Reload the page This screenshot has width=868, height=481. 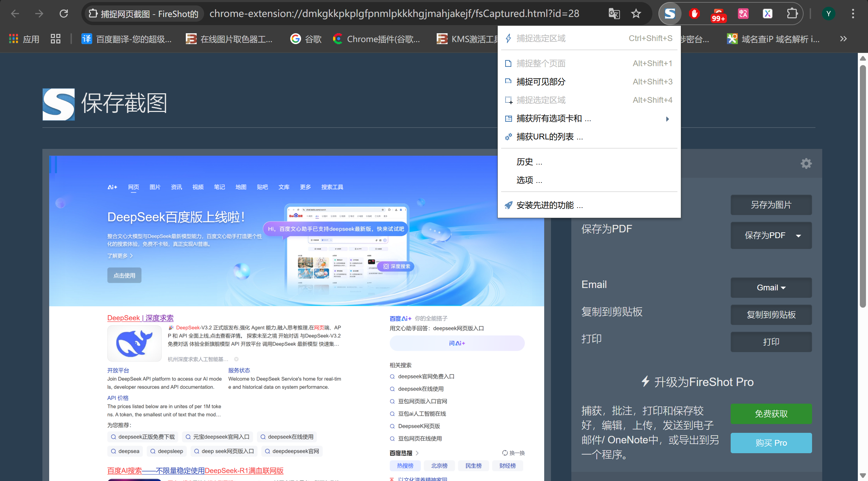64,14
